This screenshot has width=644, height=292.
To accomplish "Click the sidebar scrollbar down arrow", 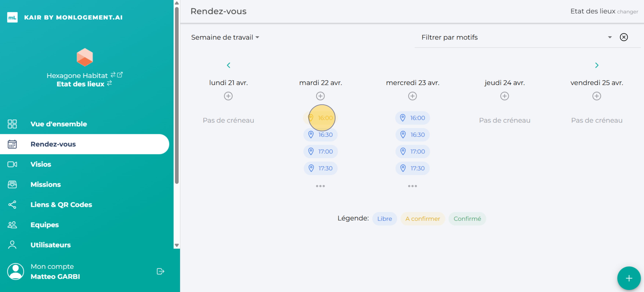I will 177,245.
